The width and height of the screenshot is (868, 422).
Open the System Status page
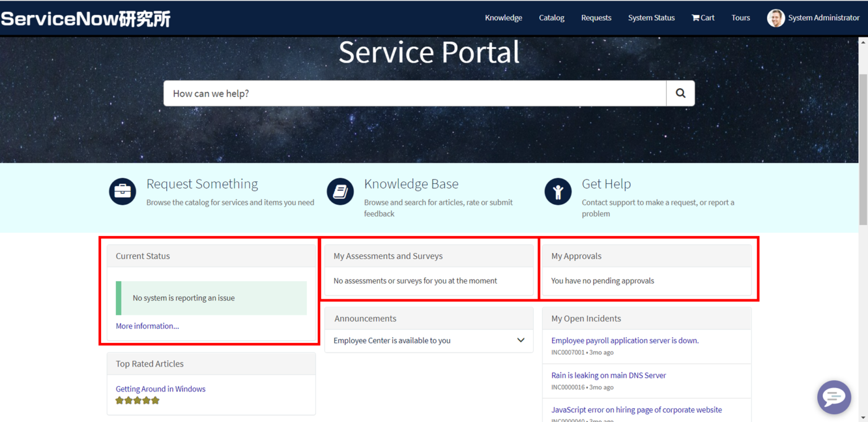[651, 18]
